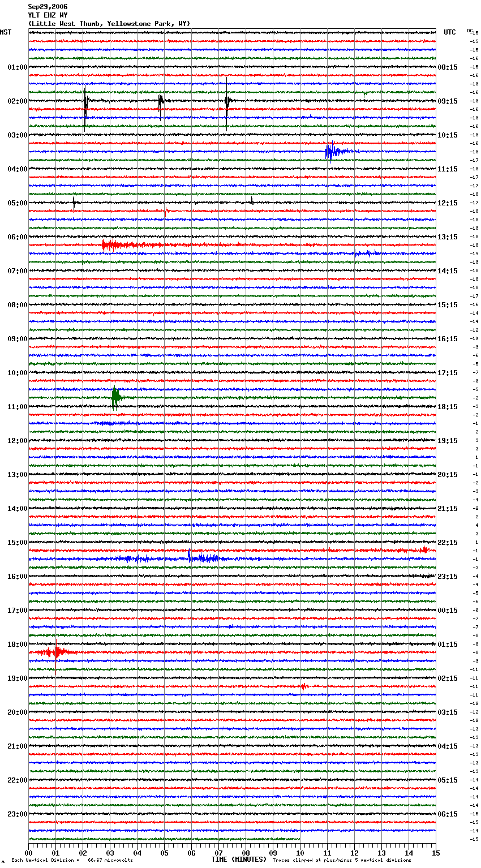The height and width of the screenshot is (868, 481).
Task: Click the "UTC" time zone label
Action: pos(450,32)
